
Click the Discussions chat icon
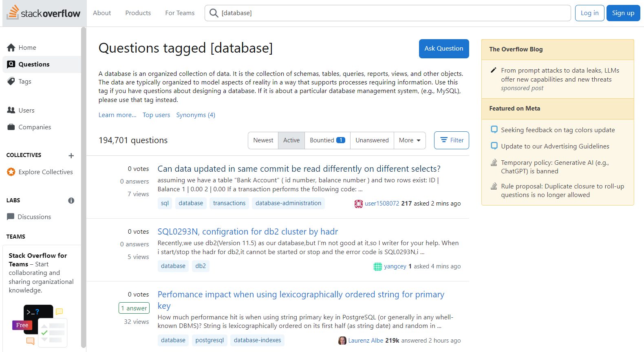point(11,217)
